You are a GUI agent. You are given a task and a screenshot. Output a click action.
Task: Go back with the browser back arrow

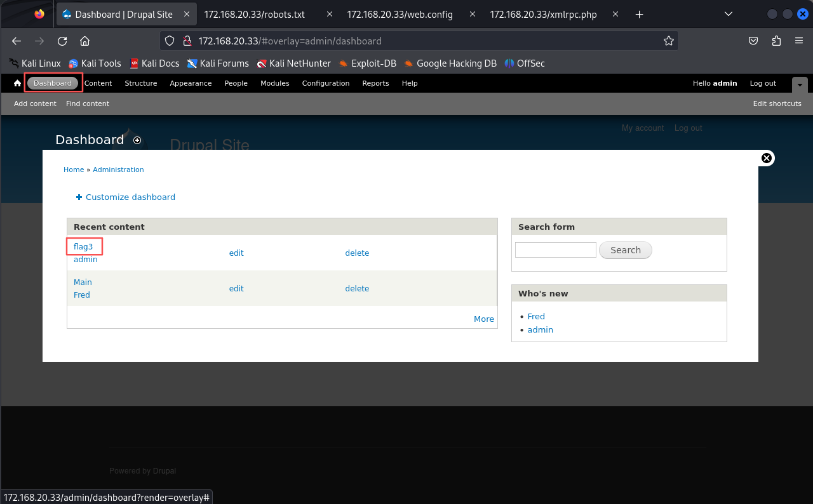click(17, 41)
